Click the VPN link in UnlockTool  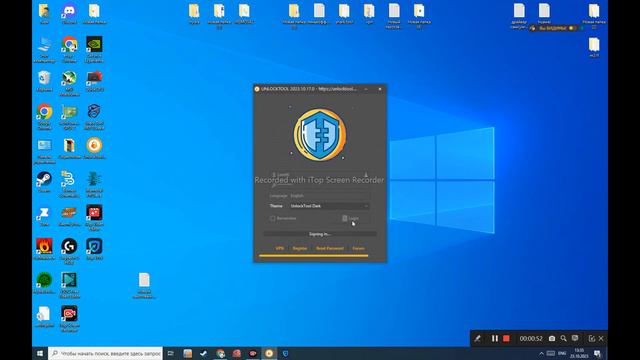[x=280, y=248]
